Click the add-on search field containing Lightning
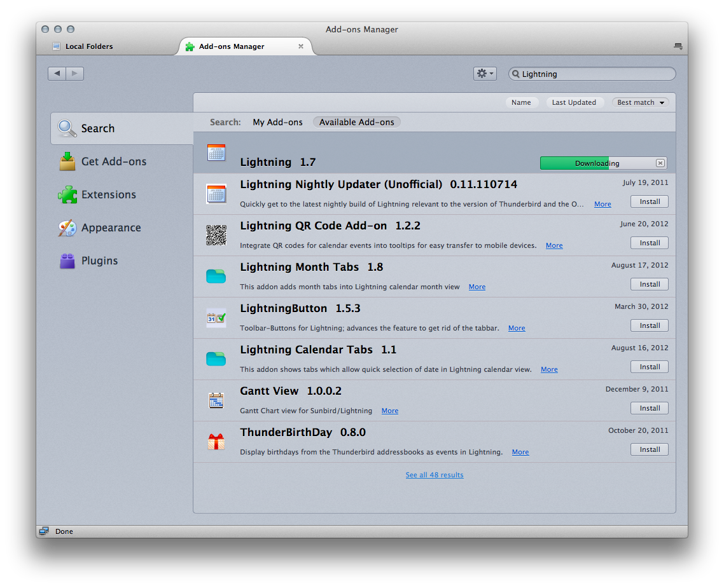Image resolution: width=724 pixels, height=588 pixels. (595, 74)
